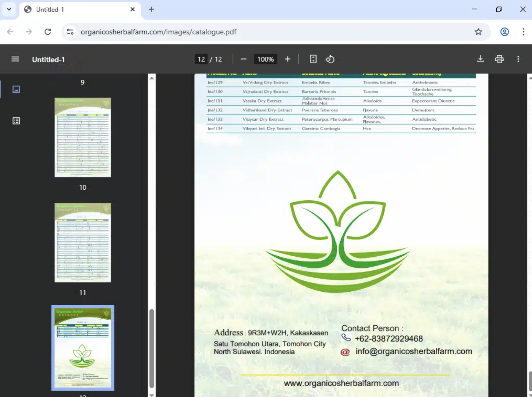Click the www.organicosherbalfarm.com link
The height and width of the screenshot is (397, 532).
341,383
